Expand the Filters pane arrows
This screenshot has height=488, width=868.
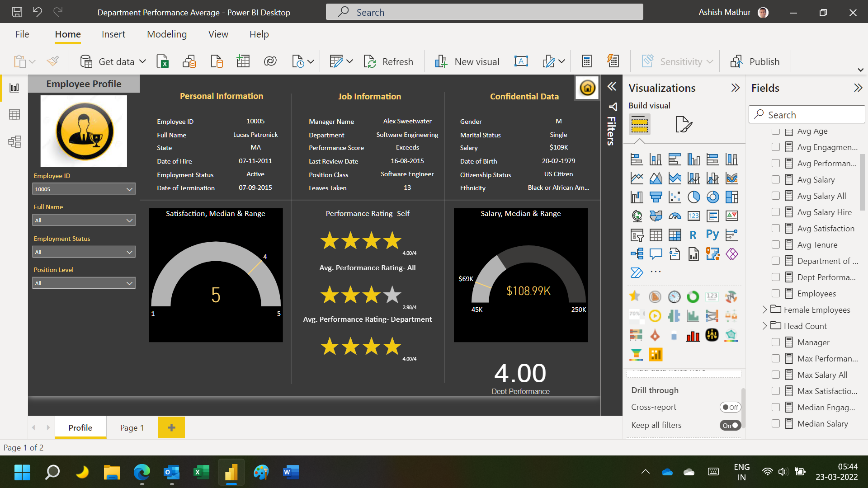tap(612, 86)
